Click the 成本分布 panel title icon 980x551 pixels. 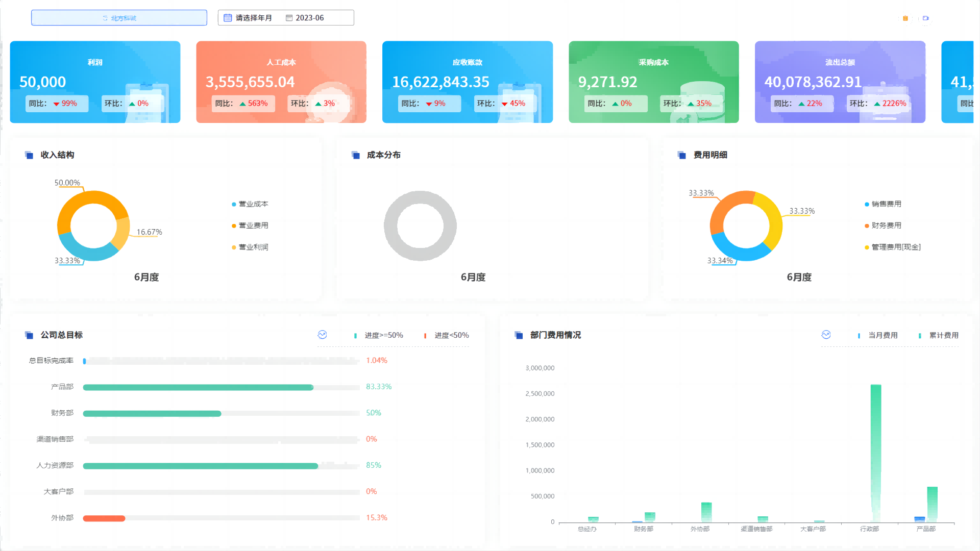coord(356,155)
